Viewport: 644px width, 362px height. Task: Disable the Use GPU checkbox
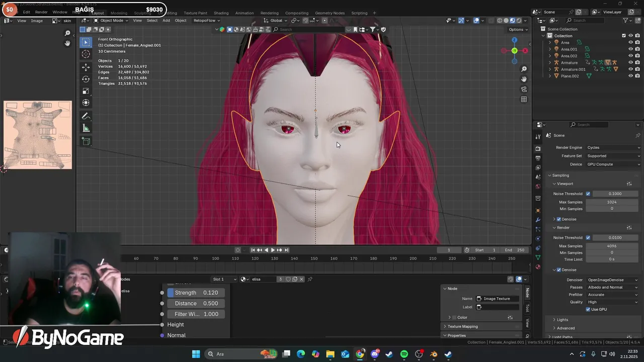click(588, 309)
